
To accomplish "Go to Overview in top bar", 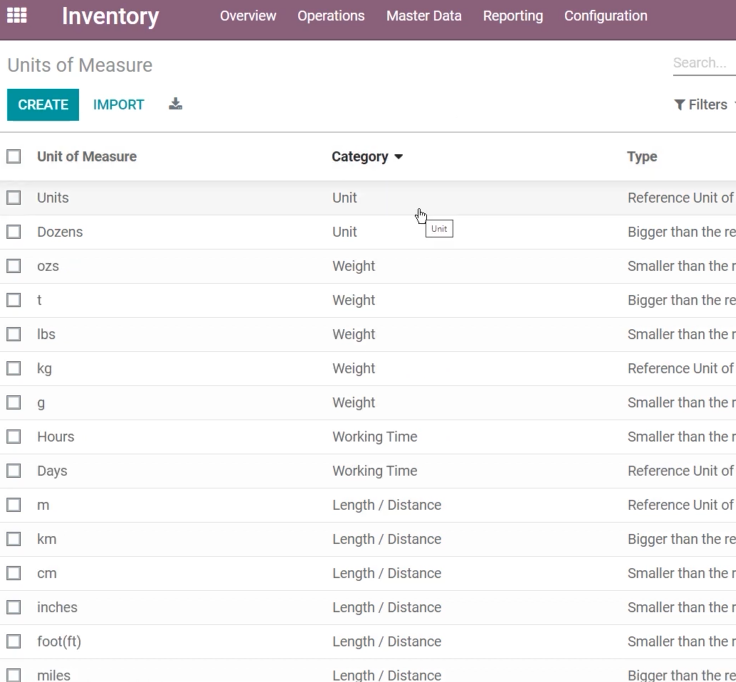I will [x=248, y=15].
